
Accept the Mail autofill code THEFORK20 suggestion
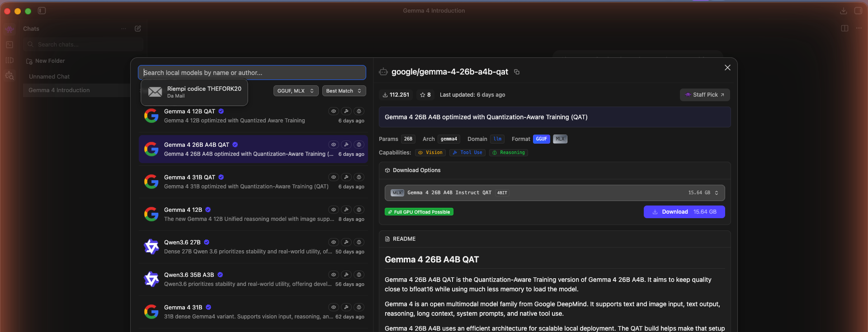(x=194, y=92)
